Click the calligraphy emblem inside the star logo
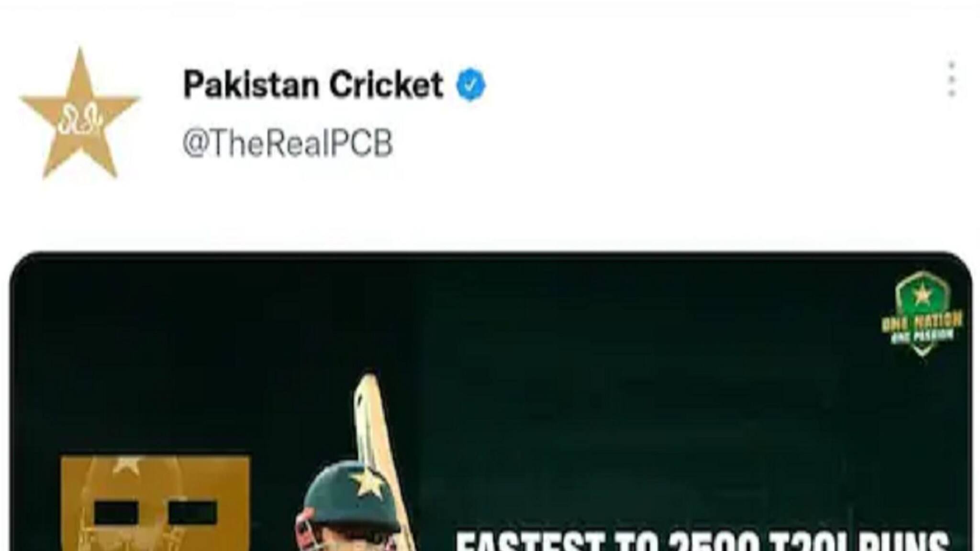 click(x=80, y=120)
